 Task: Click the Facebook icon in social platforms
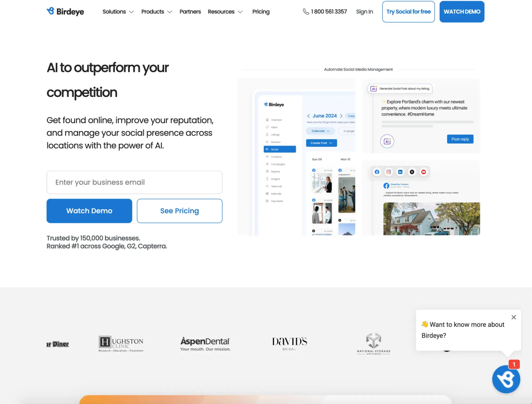(x=376, y=172)
